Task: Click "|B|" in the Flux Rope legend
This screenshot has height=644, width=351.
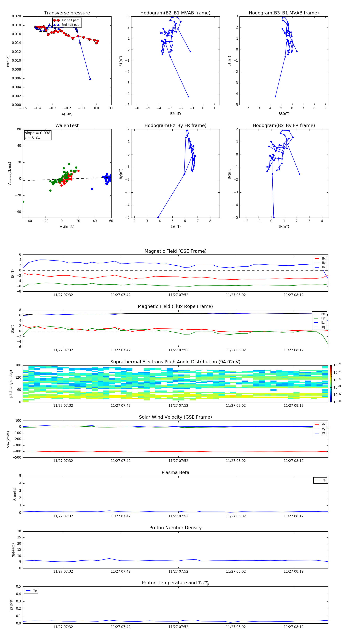Action: coord(323,327)
